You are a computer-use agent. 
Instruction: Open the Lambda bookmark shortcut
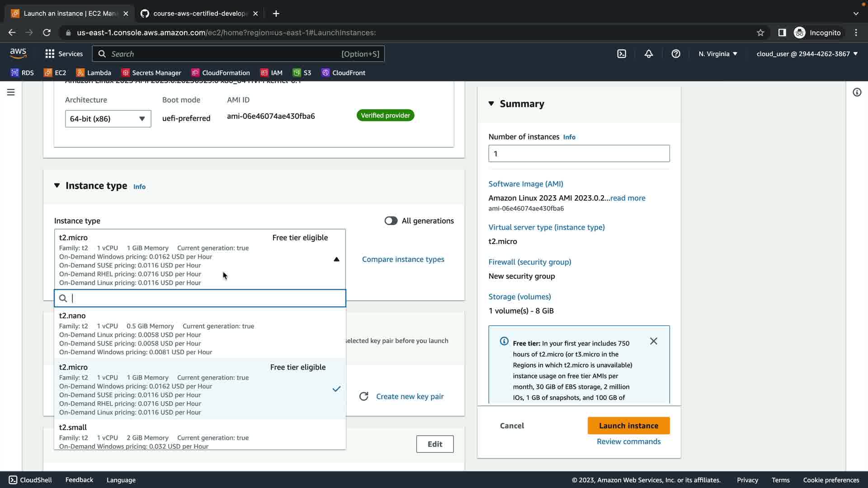pyautogui.click(x=94, y=73)
